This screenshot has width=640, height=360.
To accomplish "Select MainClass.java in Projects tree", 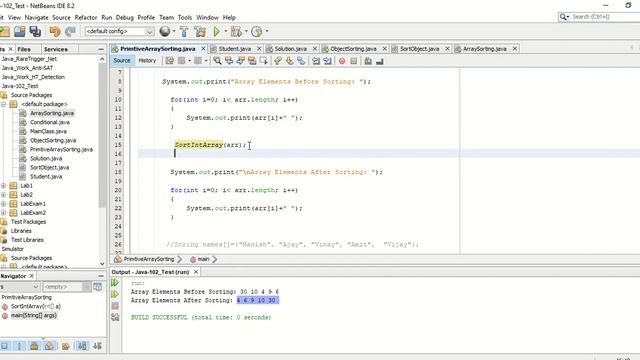I will 48,131.
